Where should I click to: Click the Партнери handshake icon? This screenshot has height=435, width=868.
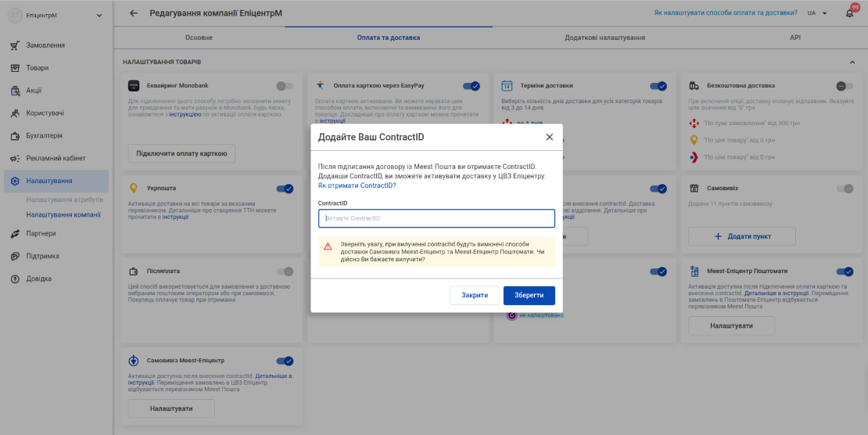[x=15, y=234]
